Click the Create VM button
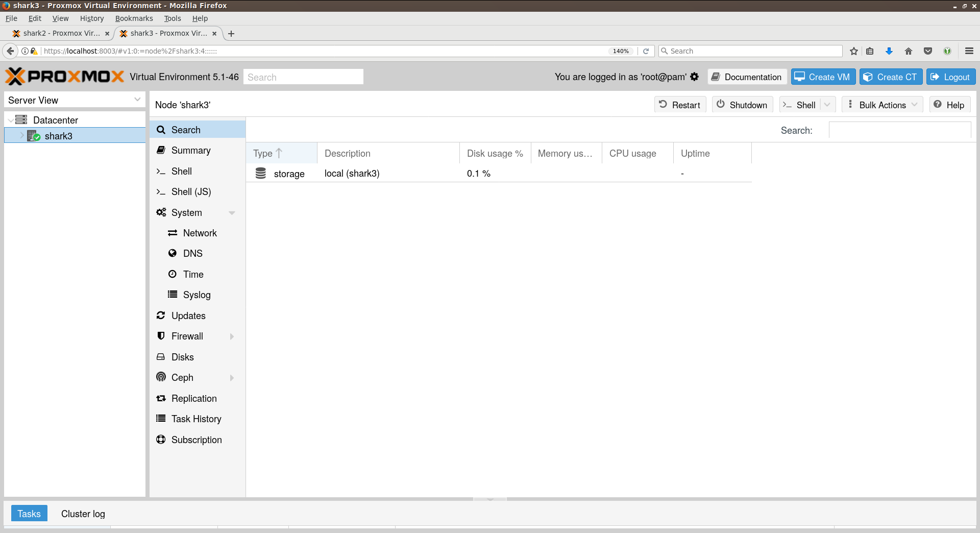The width and height of the screenshot is (980, 533). point(823,77)
